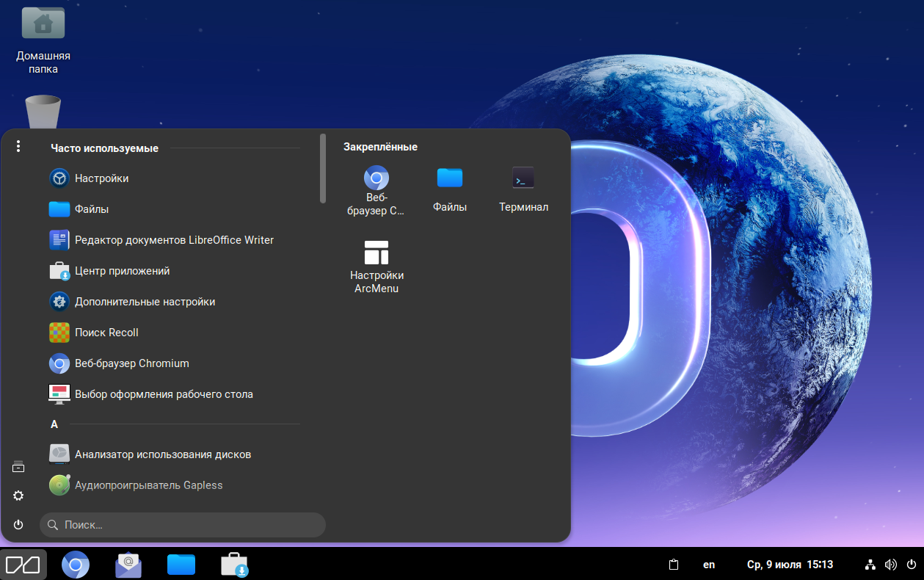Toggle ArcMenu button in taskbar
Image resolution: width=924 pixels, height=580 pixels.
pyautogui.click(x=23, y=565)
